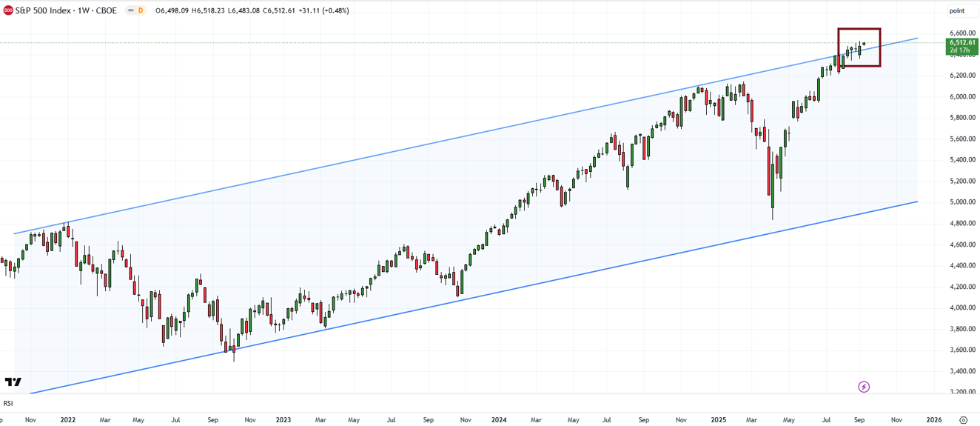
Task: Click the 5,000.00 price axis label
Action: click(961, 202)
